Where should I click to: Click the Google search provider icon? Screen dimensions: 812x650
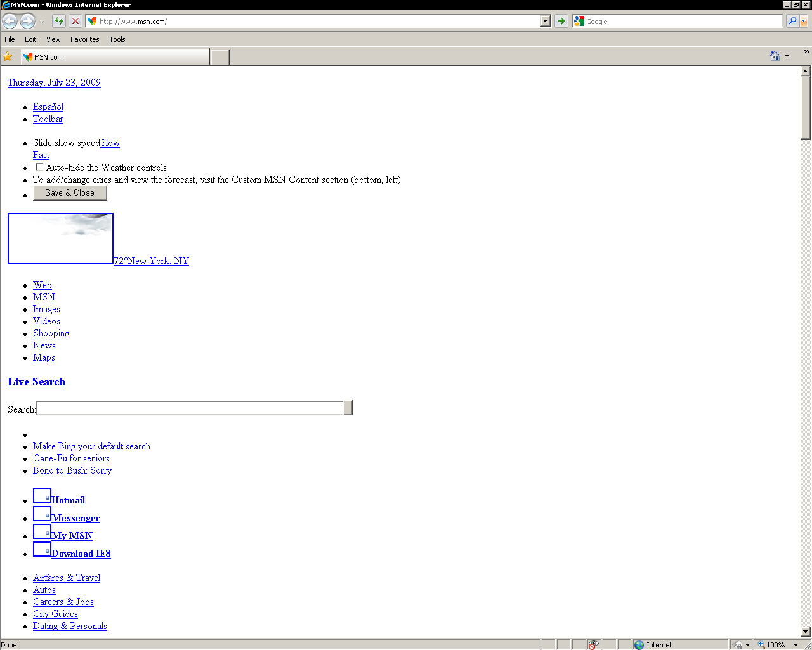click(579, 21)
